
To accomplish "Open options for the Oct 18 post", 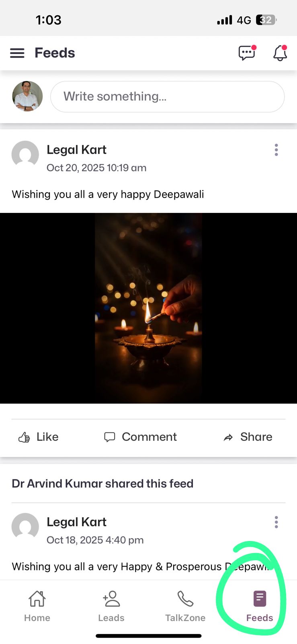I will pyautogui.click(x=276, y=522).
